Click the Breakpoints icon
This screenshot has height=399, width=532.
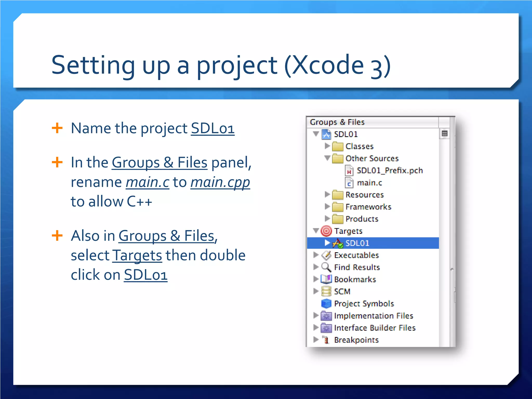click(x=326, y=340)
